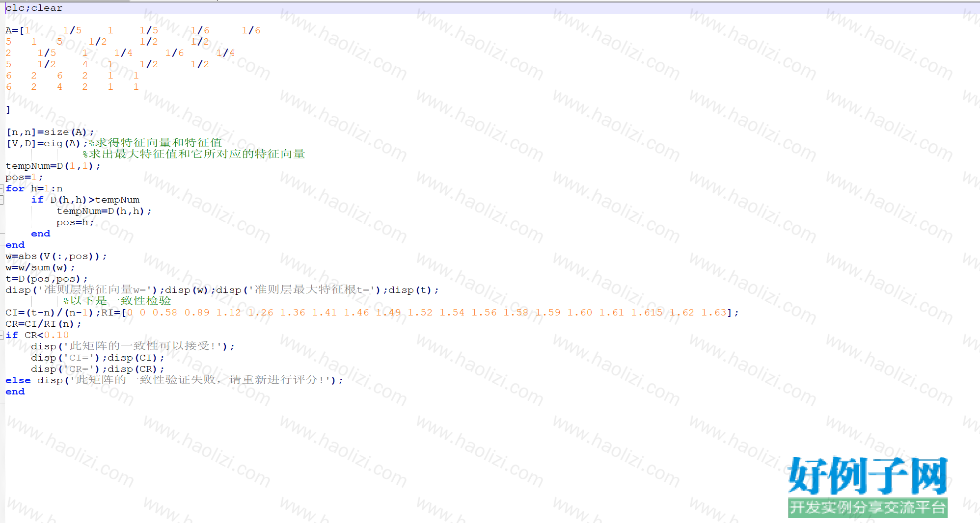
Task: Click the 'pos=1;' line
Action: pos(24,177)
